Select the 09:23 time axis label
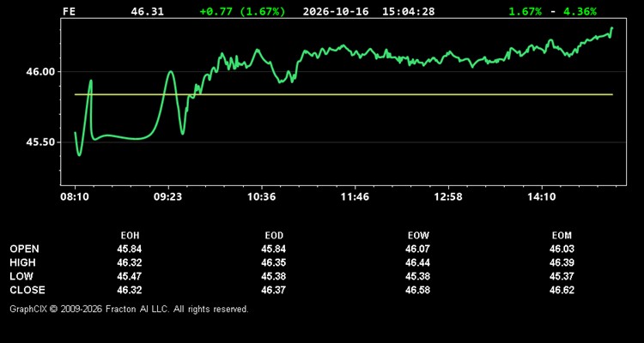This screenshot has height=343, width=644. click(x=168, y=197)
